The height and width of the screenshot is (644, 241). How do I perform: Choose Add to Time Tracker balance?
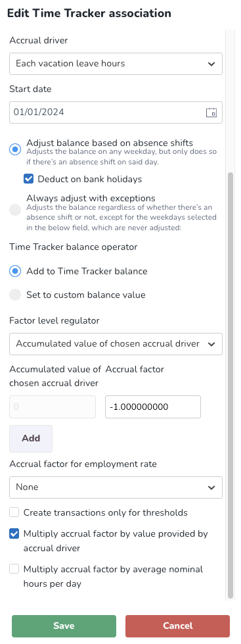pyautogui.click(x=15, y=271)
